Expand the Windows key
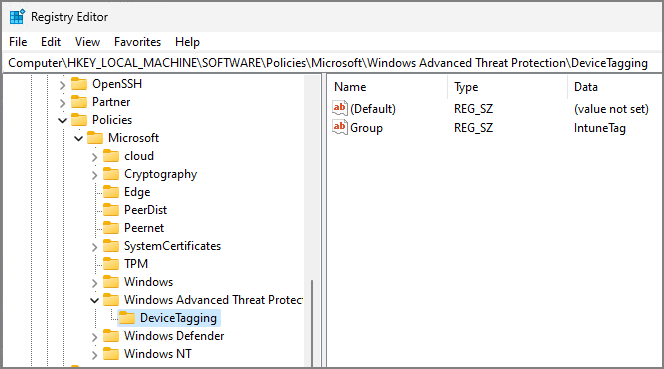Screen dimensions: 664x369 pyautogui.click(x=94, y=283)
